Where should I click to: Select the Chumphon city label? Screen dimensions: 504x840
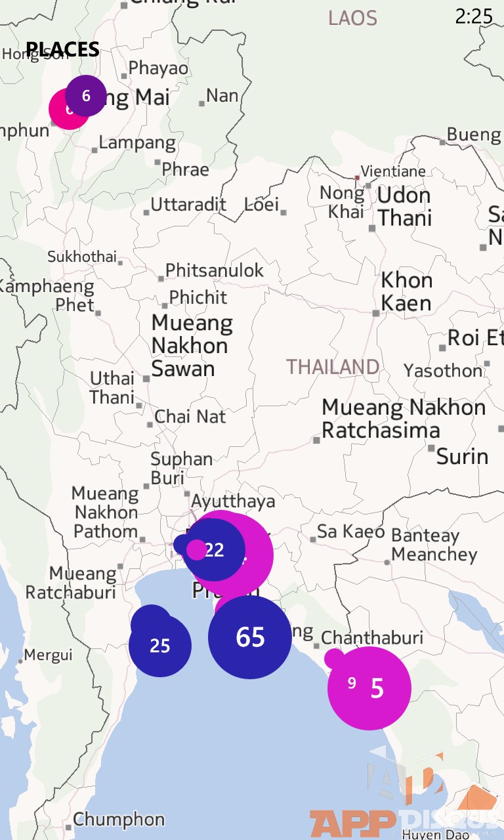pos(119,820)
